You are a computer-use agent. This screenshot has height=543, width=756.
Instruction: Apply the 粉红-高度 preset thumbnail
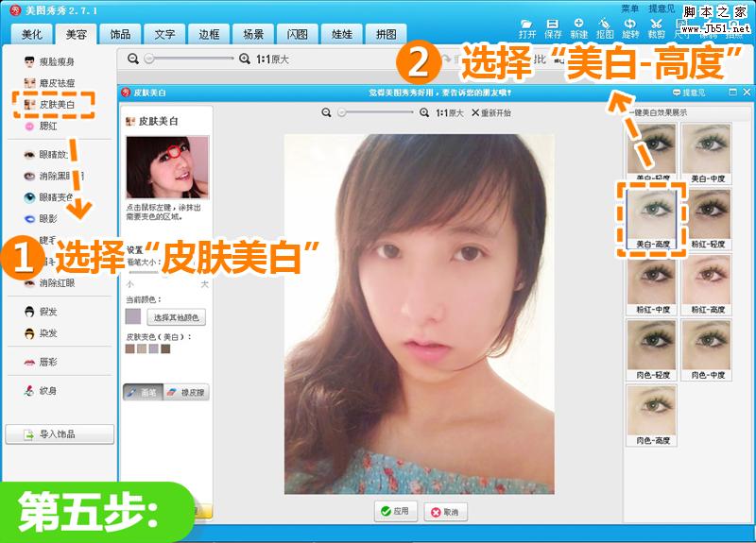(707, 284)
